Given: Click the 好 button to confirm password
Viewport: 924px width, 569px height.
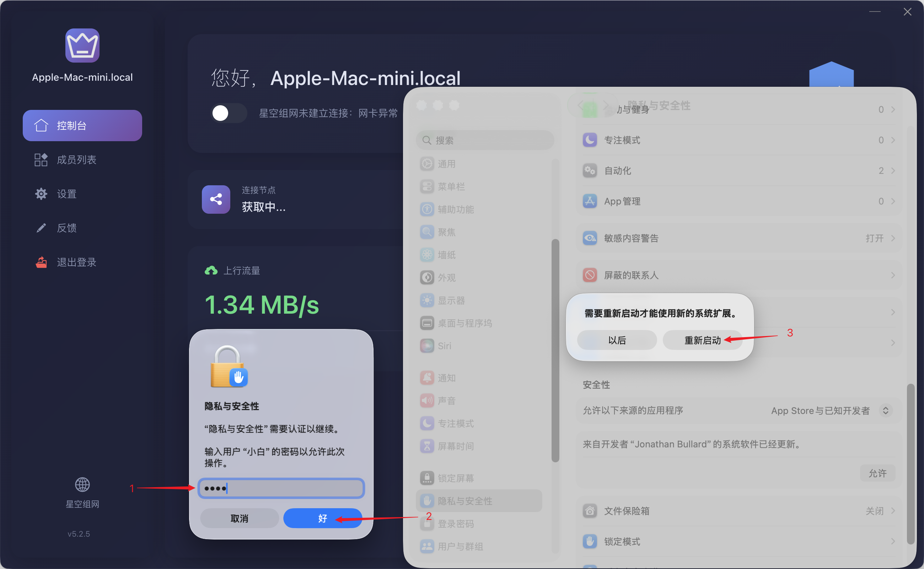Looking at the screenshot, I should coord(322,518).
